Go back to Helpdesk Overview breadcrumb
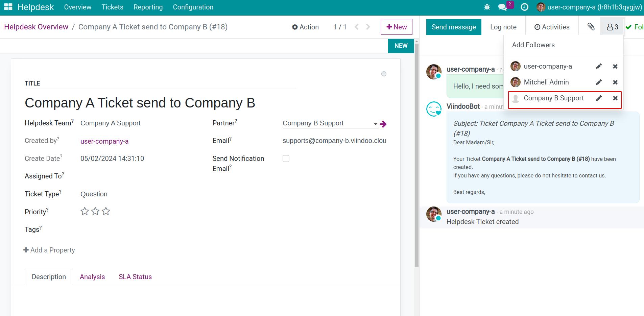The height and width of the screenshot is (316, 644). coord(36,27)
